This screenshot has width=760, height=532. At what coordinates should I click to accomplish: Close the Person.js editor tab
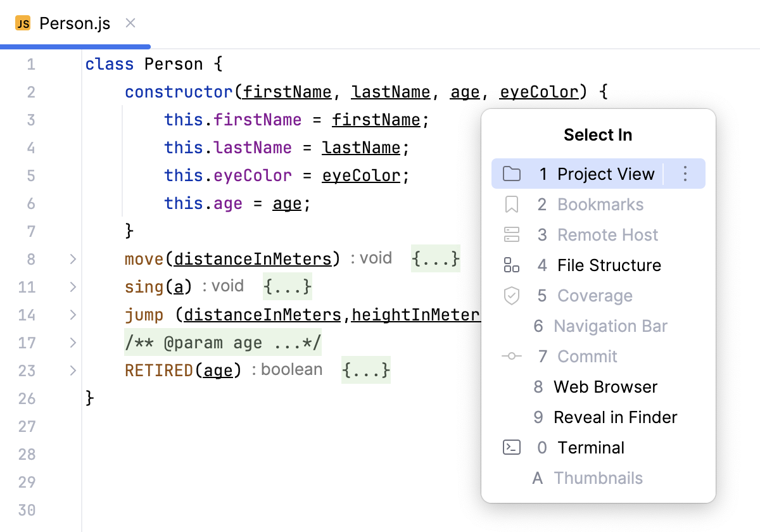(x=130, y=23)
